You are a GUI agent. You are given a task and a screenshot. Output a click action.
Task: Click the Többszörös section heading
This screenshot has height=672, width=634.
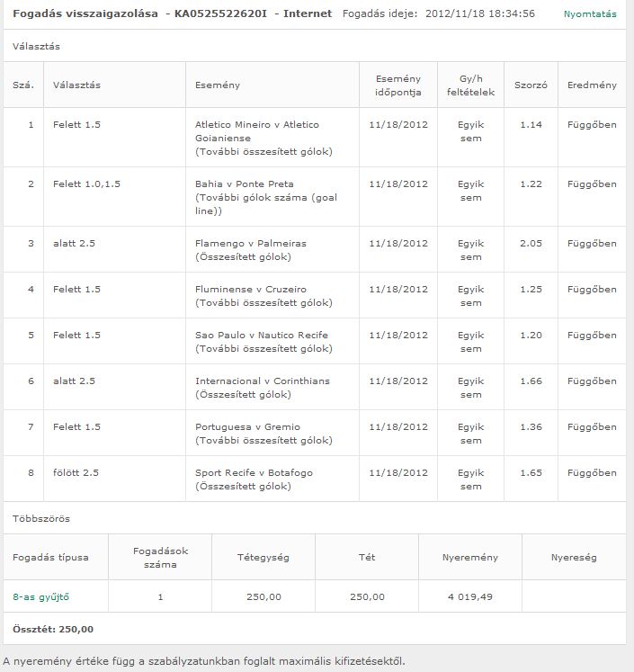40,519
